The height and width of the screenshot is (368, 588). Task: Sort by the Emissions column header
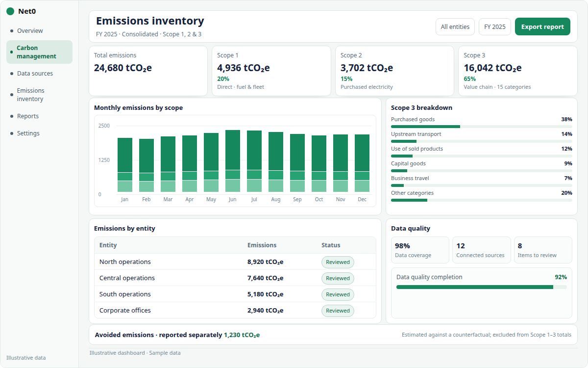click(262, 245)
